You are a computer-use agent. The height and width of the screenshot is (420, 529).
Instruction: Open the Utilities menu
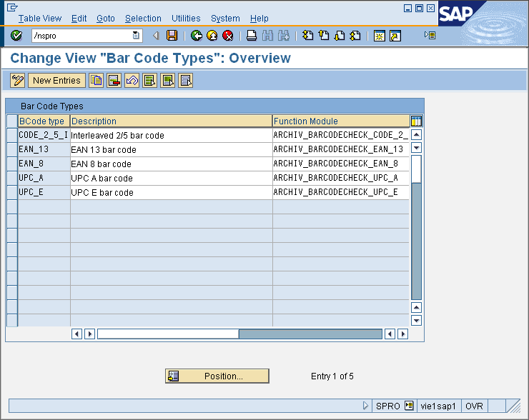186,19
